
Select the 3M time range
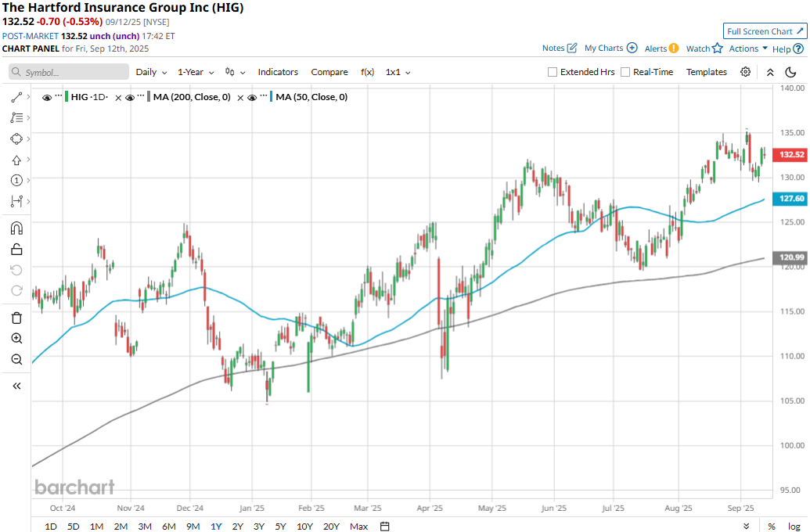click(145, 527)
